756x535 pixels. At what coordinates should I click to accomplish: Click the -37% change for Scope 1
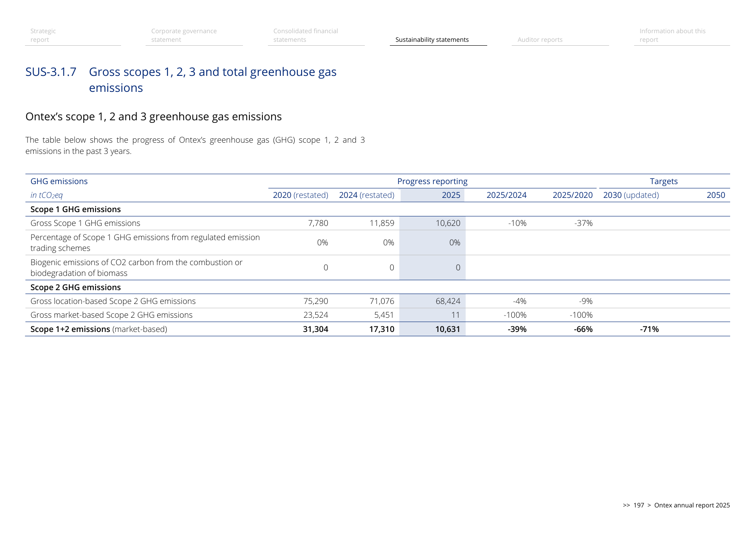coord(584,223)
